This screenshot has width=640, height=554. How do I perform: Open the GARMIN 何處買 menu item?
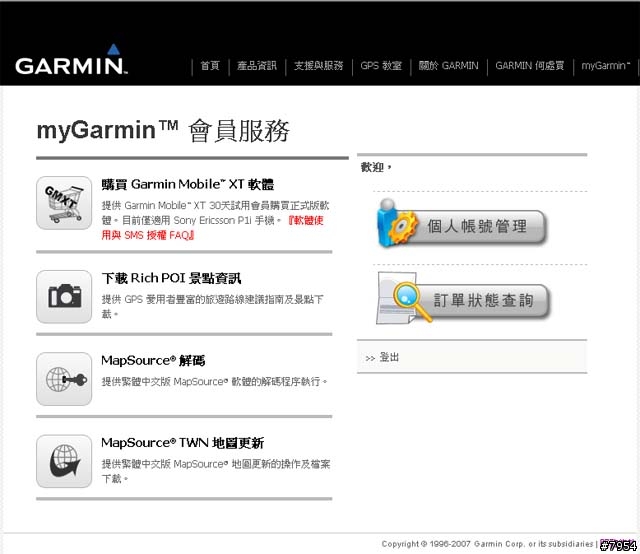coord(529,65)
